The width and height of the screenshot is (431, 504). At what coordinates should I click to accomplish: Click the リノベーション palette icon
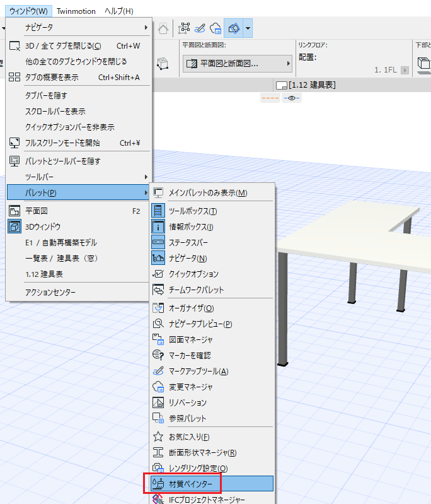coord(158,402)
